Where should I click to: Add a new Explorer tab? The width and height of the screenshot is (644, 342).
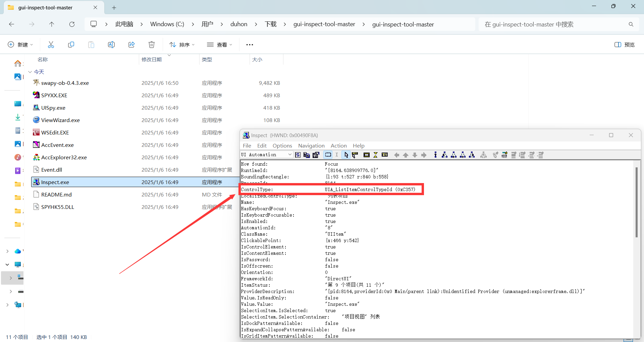click(114, 8)
